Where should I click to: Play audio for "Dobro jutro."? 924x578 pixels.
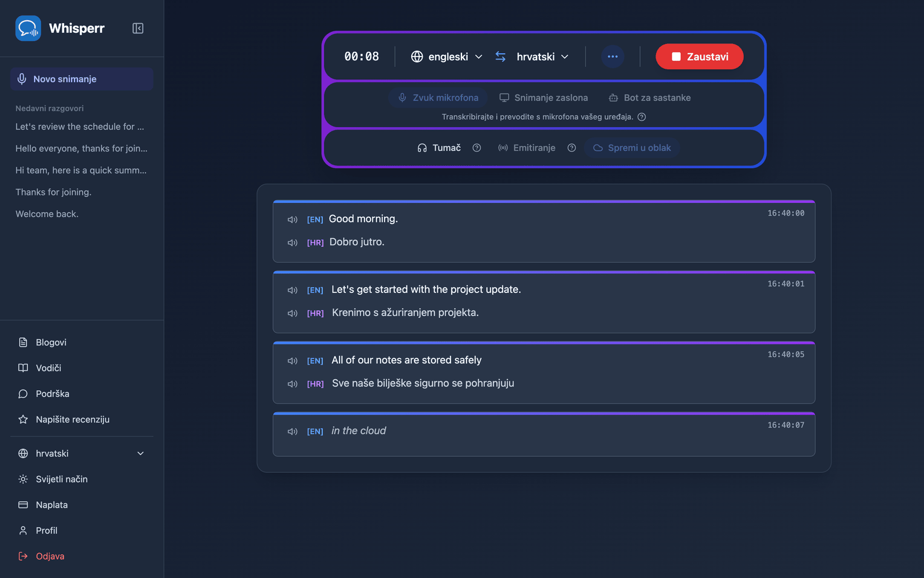(293, 243)
